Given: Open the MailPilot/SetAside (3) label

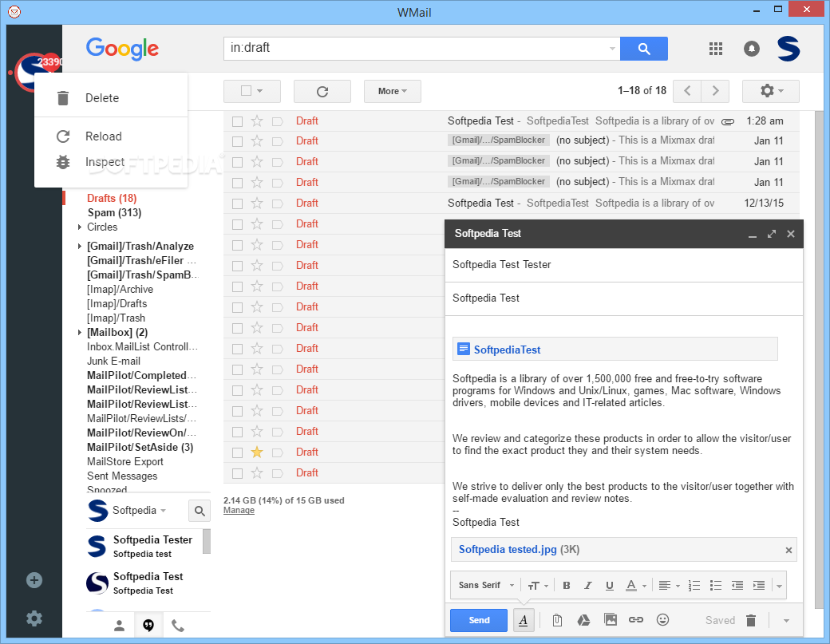Looking at the screenshot, I should pos(140,448).
